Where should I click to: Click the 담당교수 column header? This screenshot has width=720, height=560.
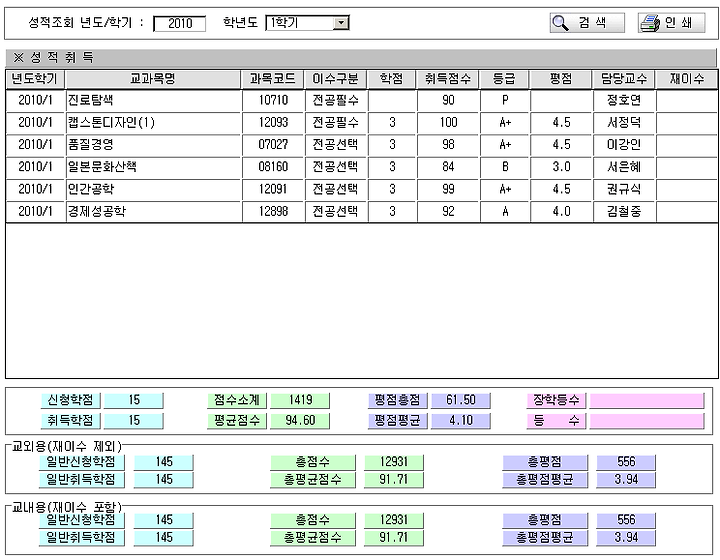[624, 79]
